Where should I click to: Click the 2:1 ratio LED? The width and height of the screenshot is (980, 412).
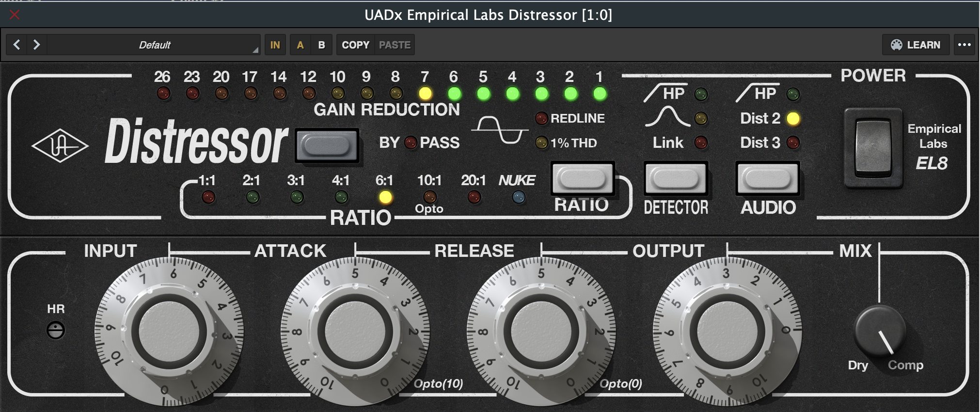pos(253,197)
